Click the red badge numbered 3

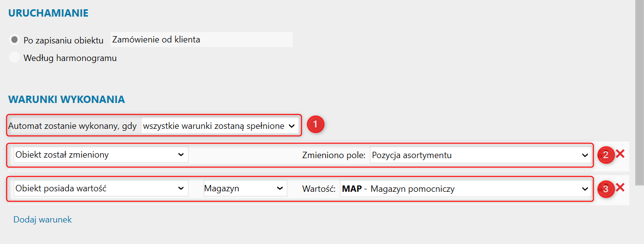(x=605, y=188)
